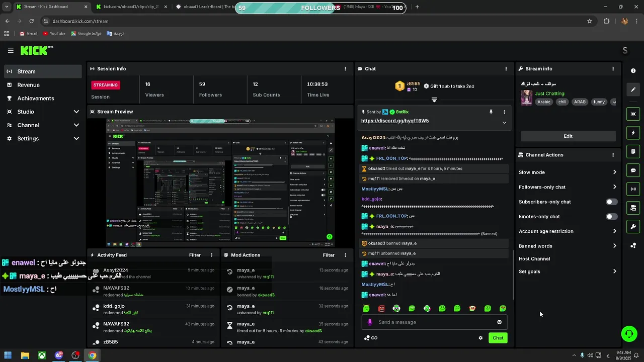Image resolution: width=644 pixels, height=362 pixels.
Task: Open File Explorer from taskbar
Action: (x=25, y=355)
